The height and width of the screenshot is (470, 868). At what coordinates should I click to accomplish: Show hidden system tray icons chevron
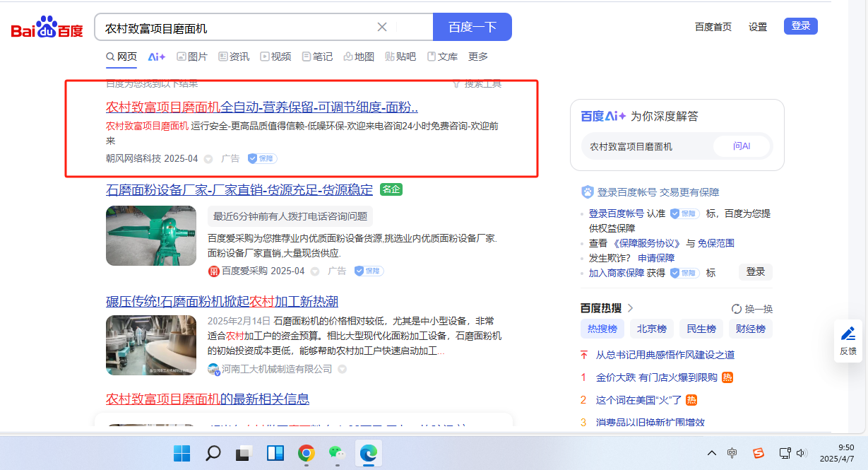[712, 453]
